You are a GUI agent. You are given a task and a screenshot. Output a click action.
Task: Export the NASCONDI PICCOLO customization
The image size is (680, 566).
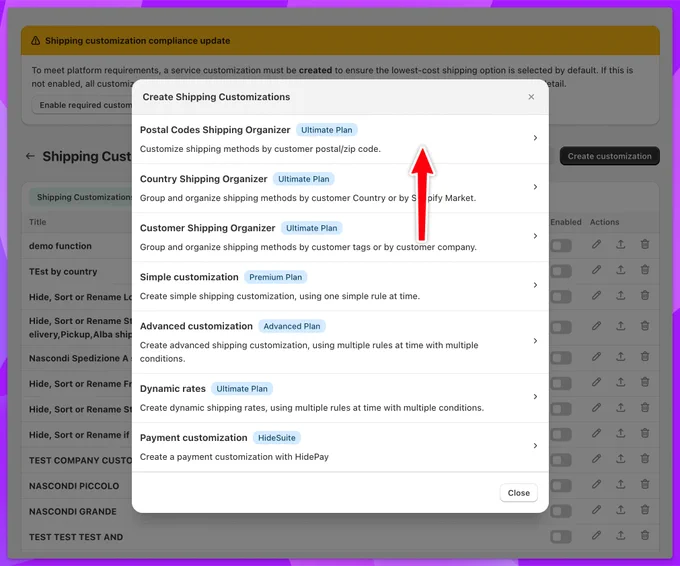point(621,484)
